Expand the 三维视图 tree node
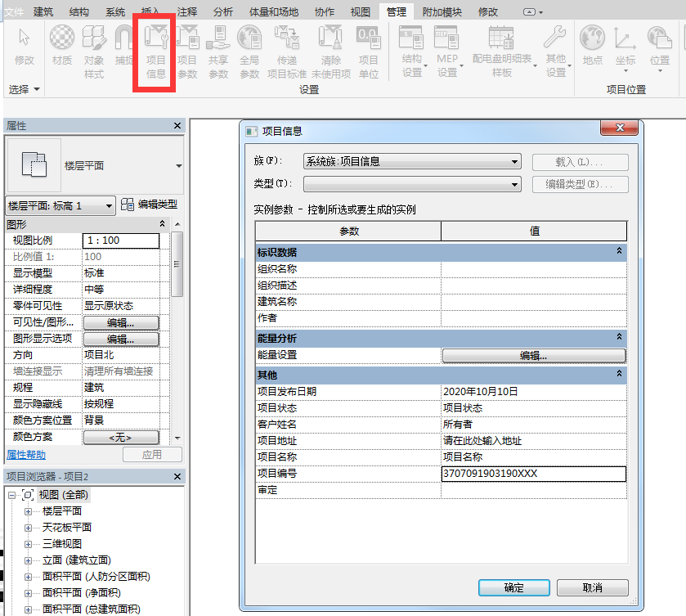Image resolution: width=686 pixels, height=616 pixels. point(28,544)
